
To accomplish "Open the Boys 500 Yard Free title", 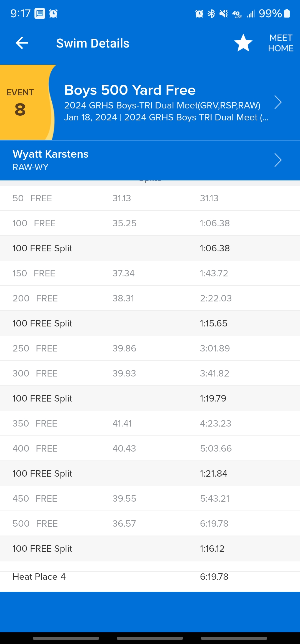I will [130, 90].
